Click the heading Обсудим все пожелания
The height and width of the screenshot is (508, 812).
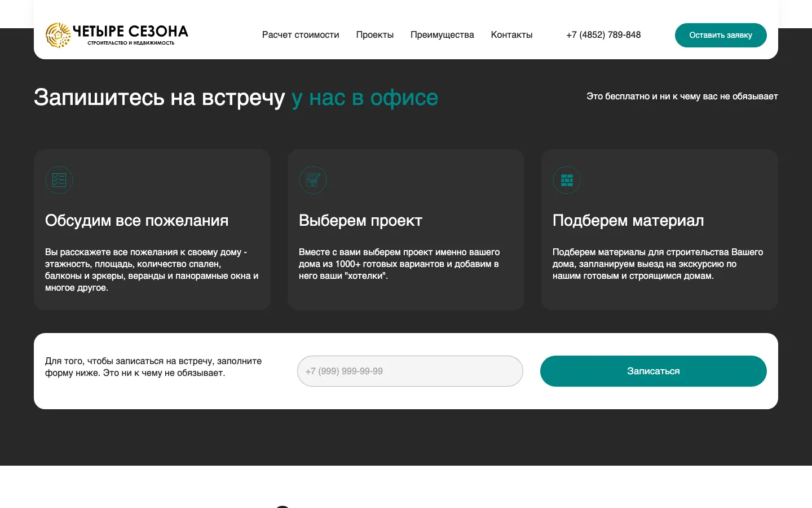point(137,220)
